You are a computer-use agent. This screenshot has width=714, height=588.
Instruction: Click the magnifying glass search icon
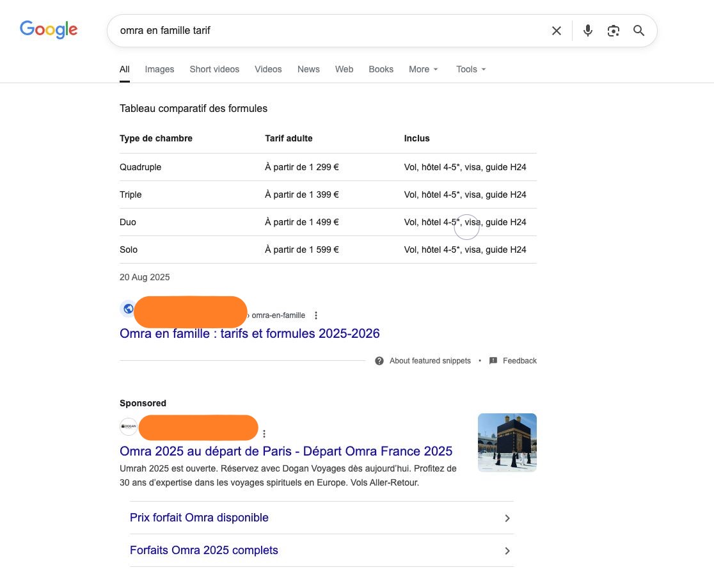tap(639, 31)
